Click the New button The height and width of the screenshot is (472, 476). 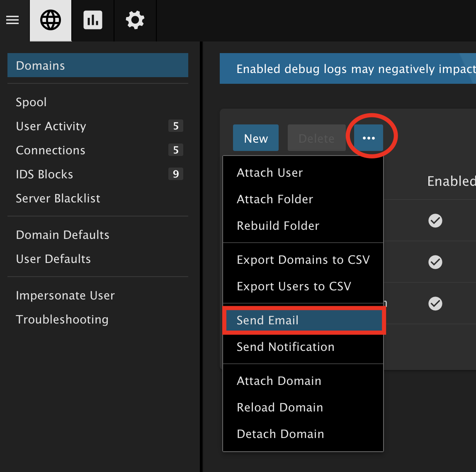click(x=256, y=138)
